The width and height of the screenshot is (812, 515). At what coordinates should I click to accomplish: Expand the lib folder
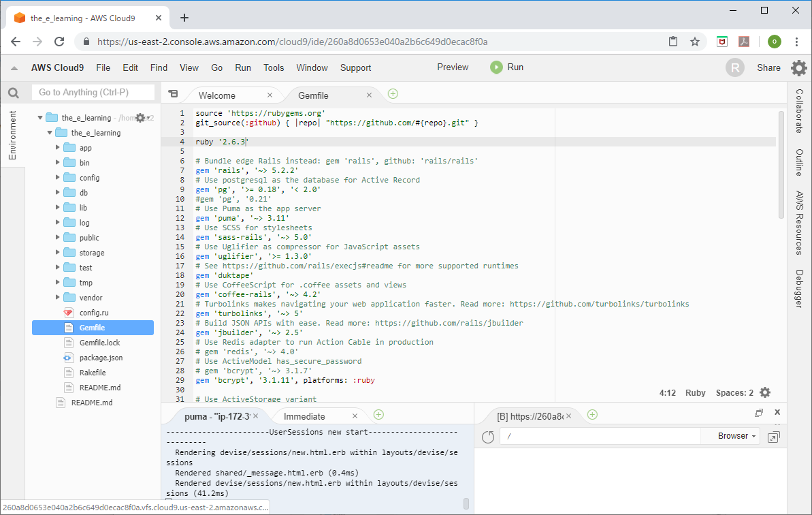click(57, 208)
